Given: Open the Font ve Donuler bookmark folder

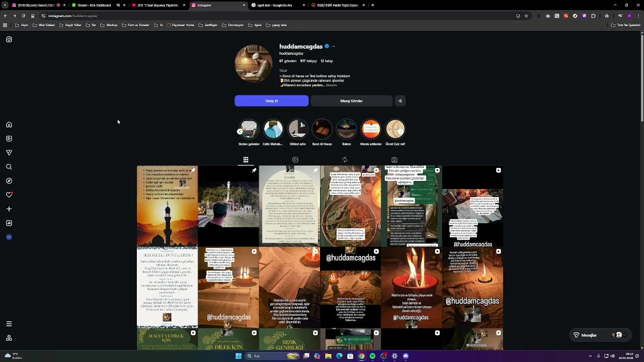Looking at the screenshot, I should tap(135, 25).
